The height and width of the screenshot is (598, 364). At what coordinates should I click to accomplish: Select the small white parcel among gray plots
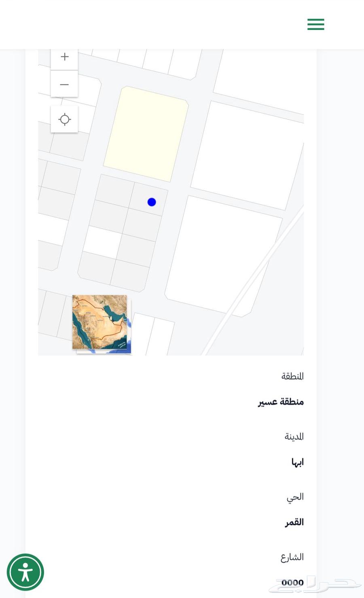coord(102,242)
